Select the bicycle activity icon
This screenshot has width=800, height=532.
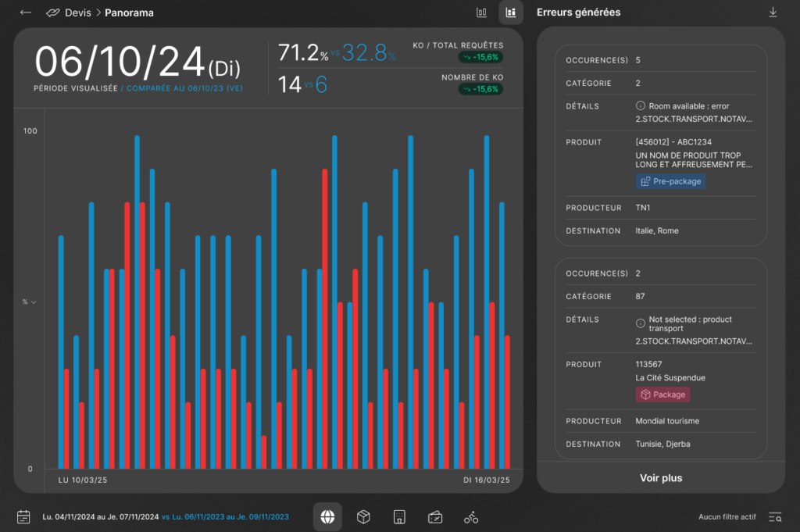pos(470,516)
